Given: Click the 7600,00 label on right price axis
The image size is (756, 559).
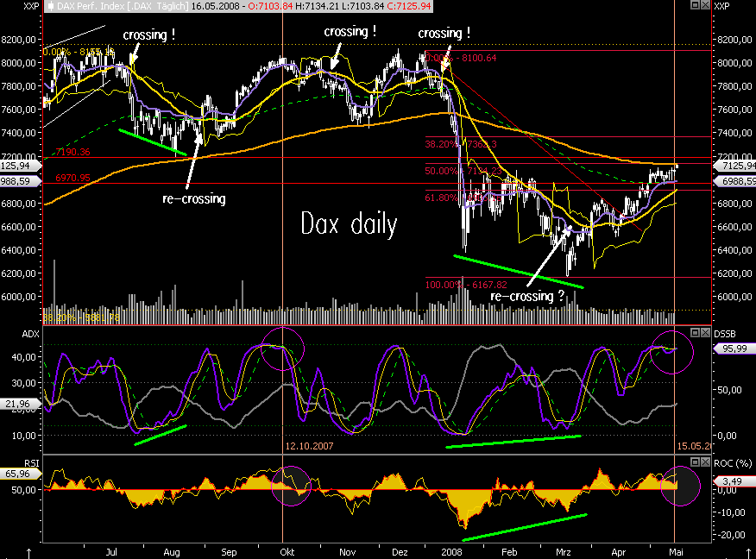Looking at the screenshot, I should point(734,110).
